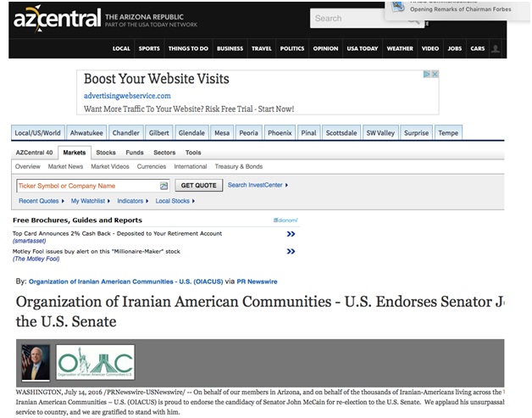Click double-arrow beside Top Card Announces

[x=291, y=234]
